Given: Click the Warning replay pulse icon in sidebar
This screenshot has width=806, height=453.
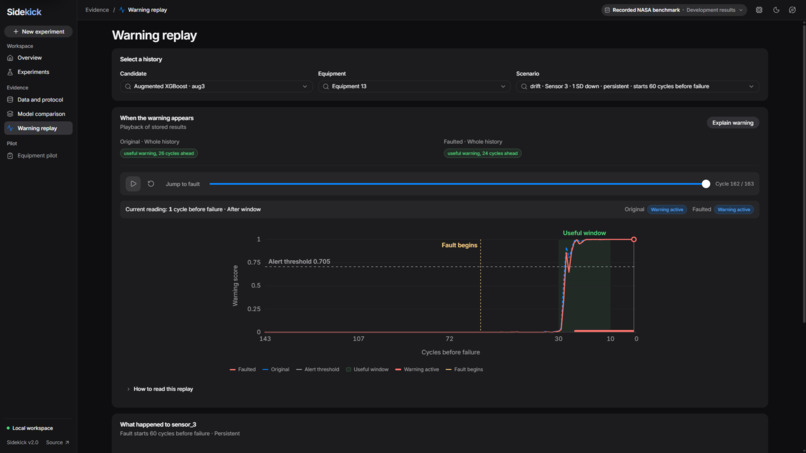Looking at the screenshot, I should tap(10, 128).
